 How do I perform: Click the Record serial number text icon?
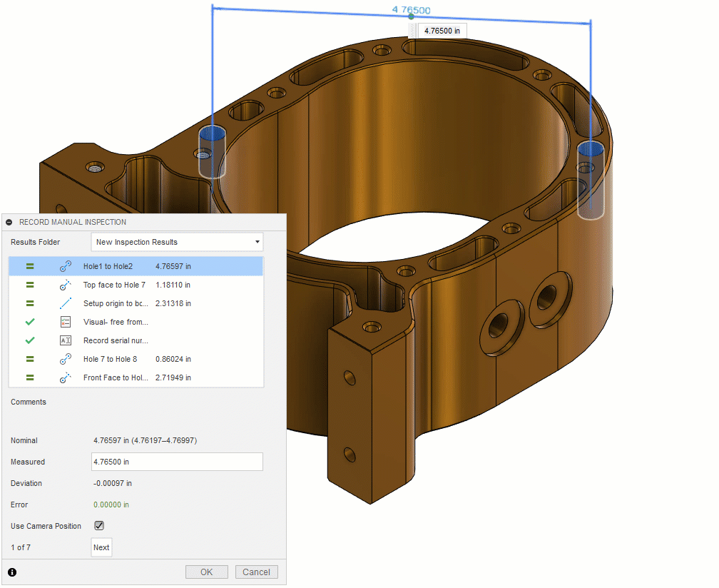click(66, 340)
